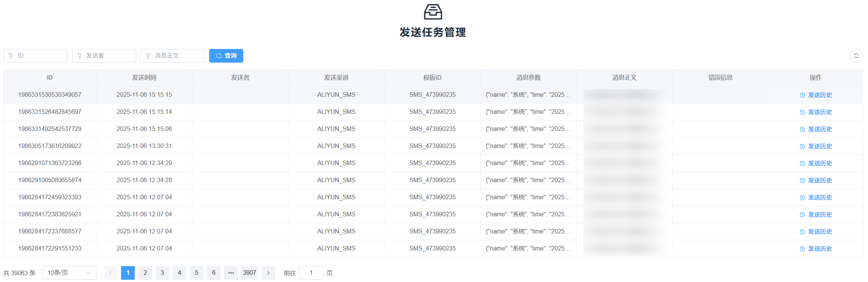Open the 10条/页 page size dropdown
This screenshot has width=868, height=282.
(x=69, y=273)
